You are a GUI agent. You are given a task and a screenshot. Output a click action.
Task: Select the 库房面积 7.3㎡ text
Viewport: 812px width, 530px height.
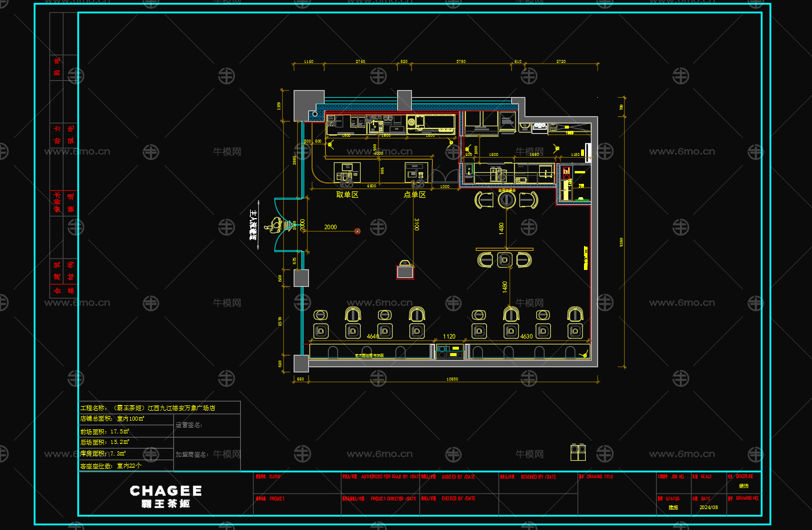tap(103, 454)
